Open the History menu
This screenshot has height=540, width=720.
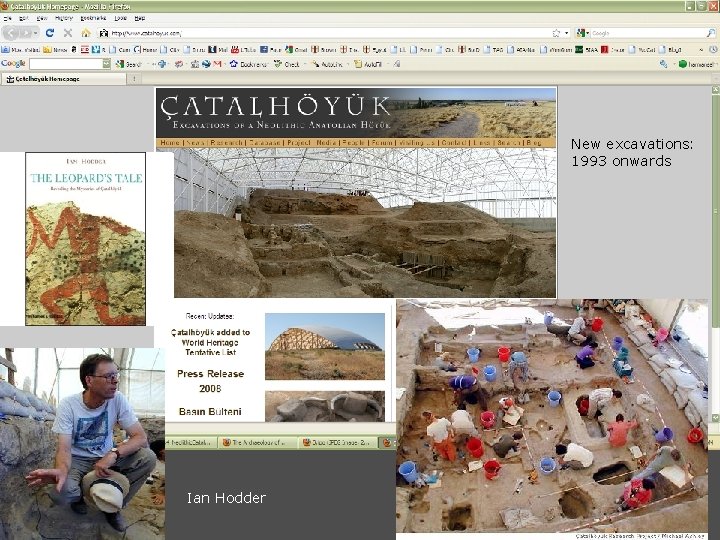(x=64, y=18)
